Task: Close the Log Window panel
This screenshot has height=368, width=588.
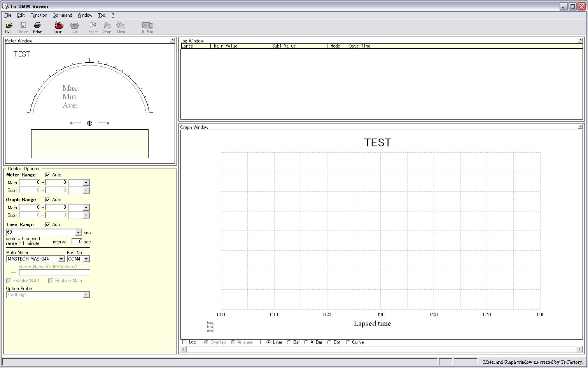Action: coord(581,40)
